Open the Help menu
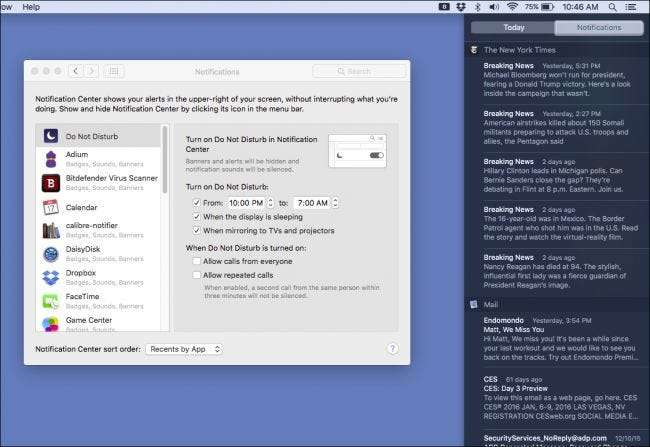This screenshot has width=650, height=447. click(x=31, y=7)
